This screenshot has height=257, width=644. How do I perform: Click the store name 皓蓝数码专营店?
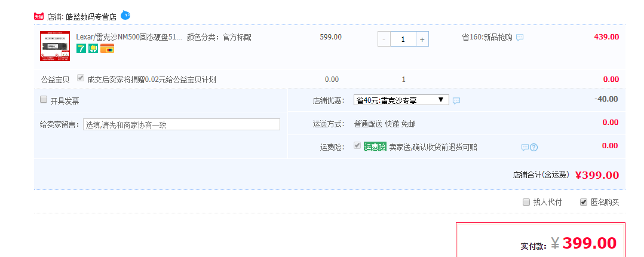pos(91,17)
